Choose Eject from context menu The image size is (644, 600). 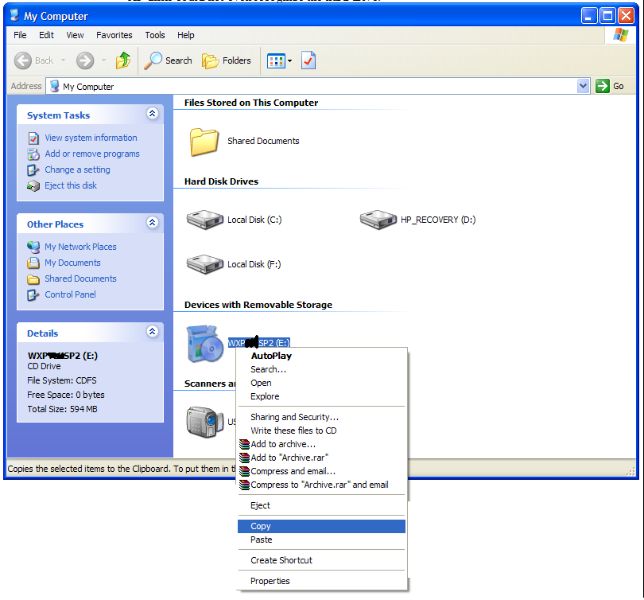click(x=322, y=506)
